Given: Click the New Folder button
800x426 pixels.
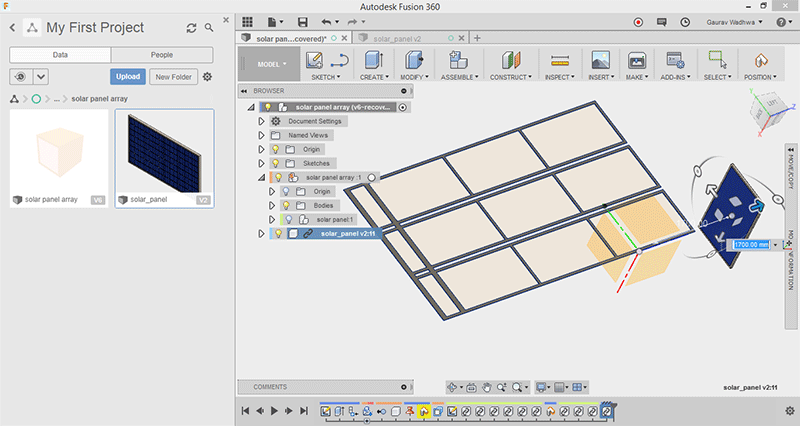Looking at the screenshot, I should coord(174,76).
